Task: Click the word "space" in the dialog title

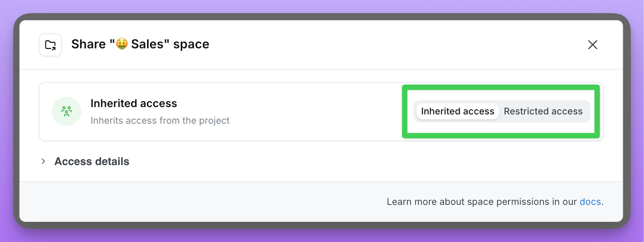Action: [x=191, y=44]
